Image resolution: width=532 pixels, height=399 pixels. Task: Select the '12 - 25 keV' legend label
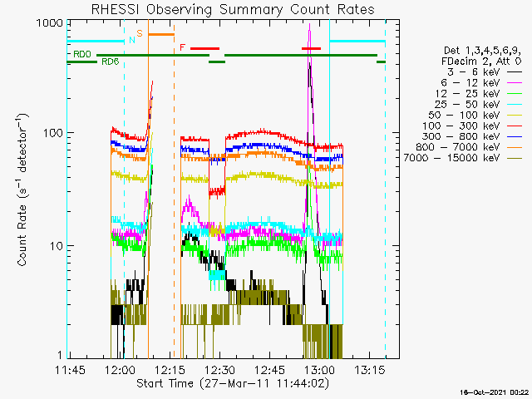coord(467,93)
